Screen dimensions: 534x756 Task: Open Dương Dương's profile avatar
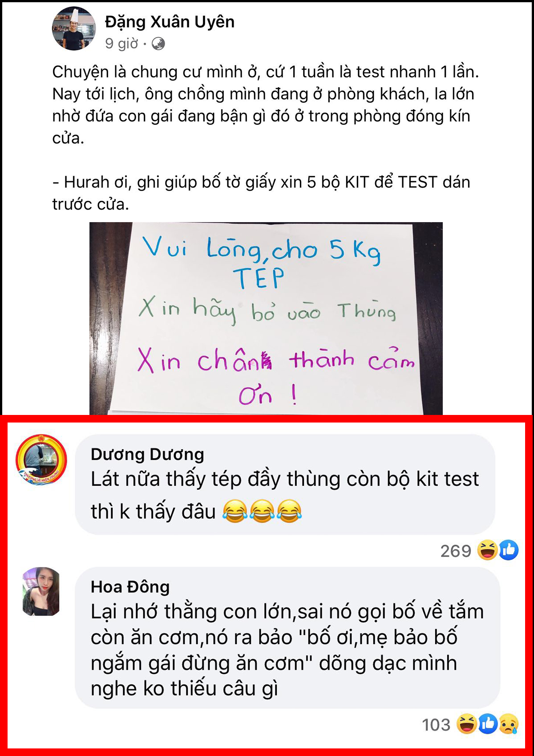point(41,459)
